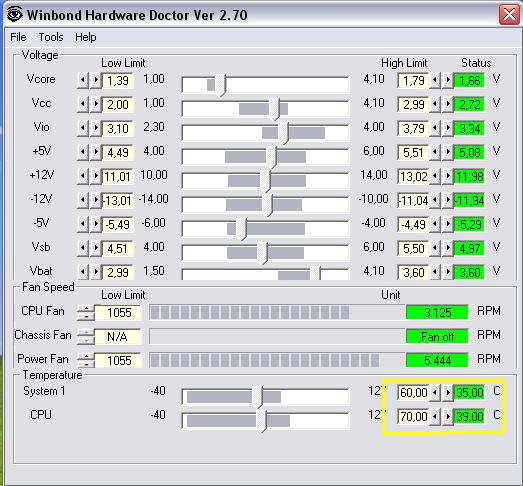Decrease Vio low limit with left arrow
Viewport: 523px width, 486px height.
82,128
